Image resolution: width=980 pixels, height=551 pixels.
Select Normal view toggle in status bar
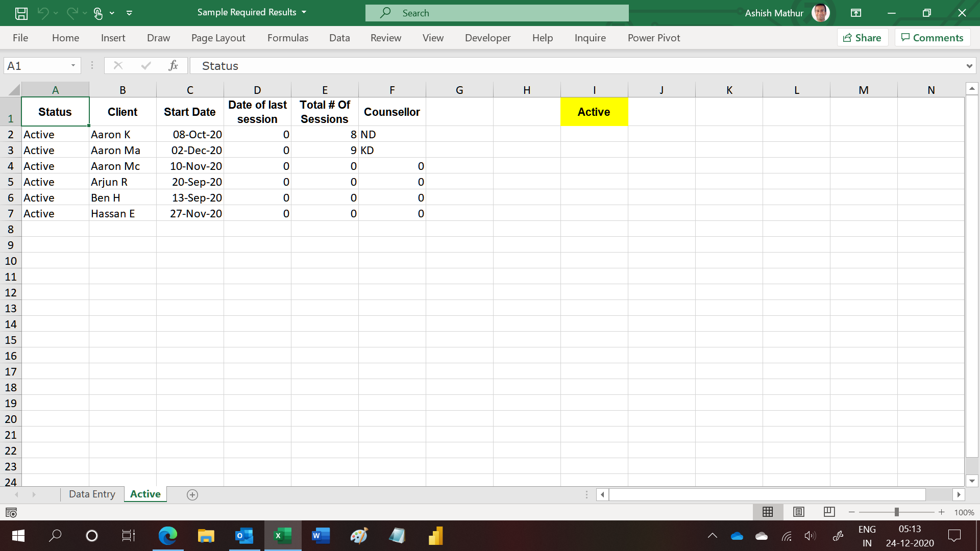tap(768, 512)
